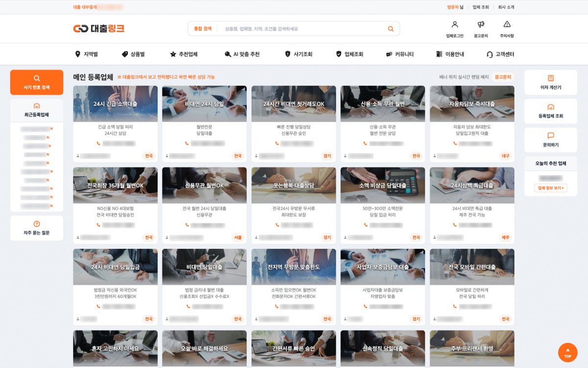Click the 지역별 location pin icon
The height and width of the screenshot is (368, 588).
point(77,54)
